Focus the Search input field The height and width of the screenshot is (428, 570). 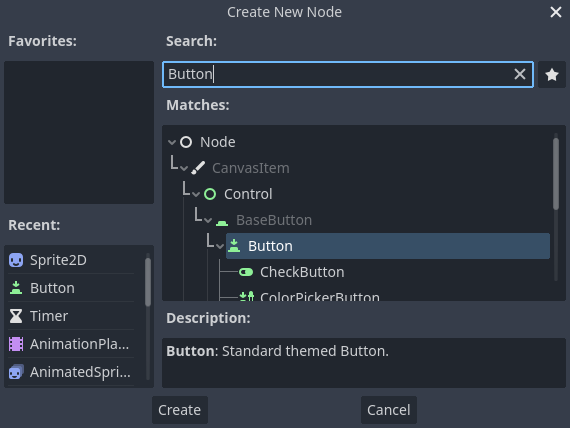coord(338,74)
